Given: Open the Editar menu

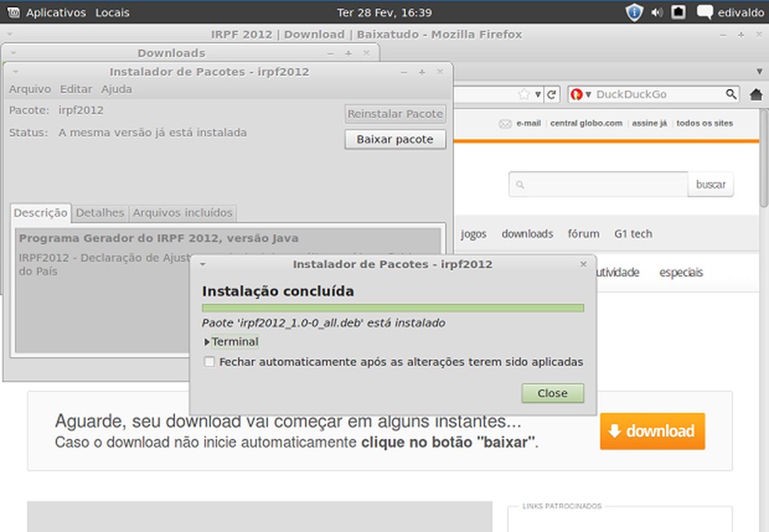Looking at the screenshot, I should (x=76, y=89).
